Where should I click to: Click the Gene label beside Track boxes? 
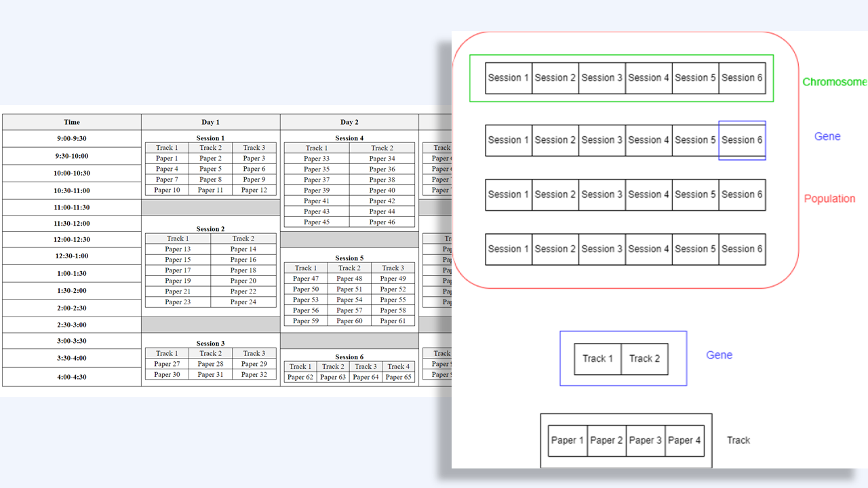tap(719, 355)
